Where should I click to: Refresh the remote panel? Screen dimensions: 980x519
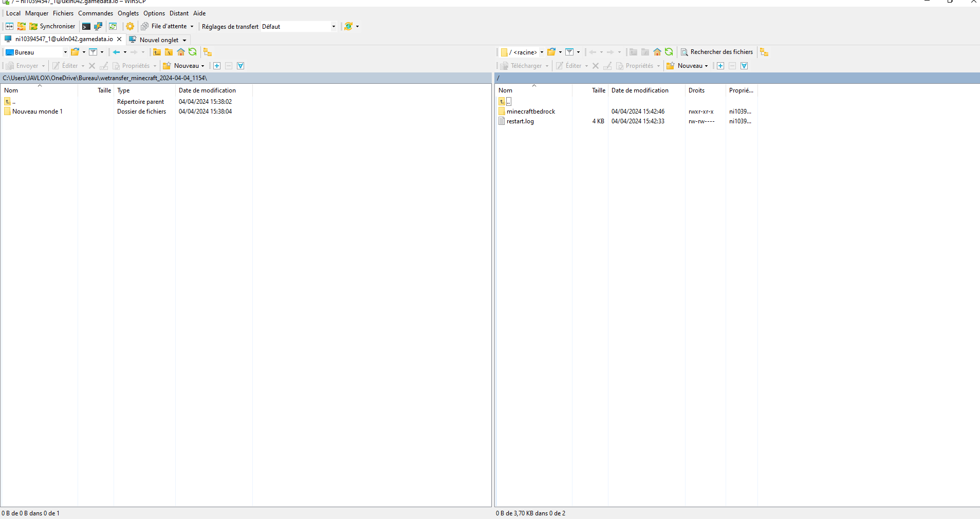669,52
